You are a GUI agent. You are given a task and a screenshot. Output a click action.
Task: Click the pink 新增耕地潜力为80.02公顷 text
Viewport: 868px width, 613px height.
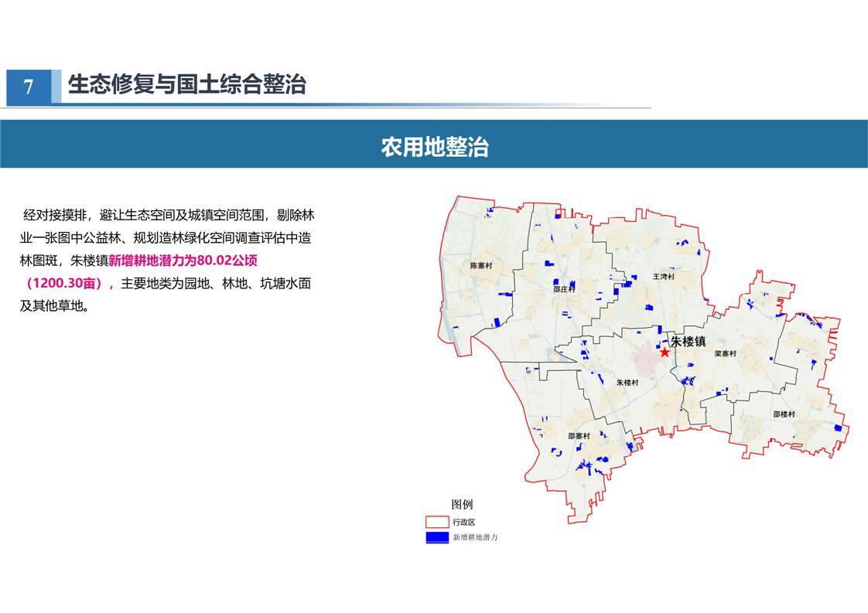pyautogui.click(x=183, y=261)
